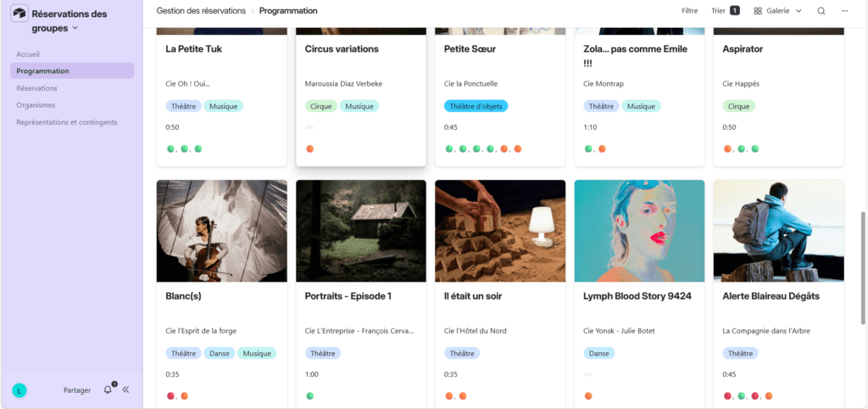Image resolution: width=868 pixels, height=409 pixels.
Task: Expand the Réservations des groupes dropdown
Action: 75,28
